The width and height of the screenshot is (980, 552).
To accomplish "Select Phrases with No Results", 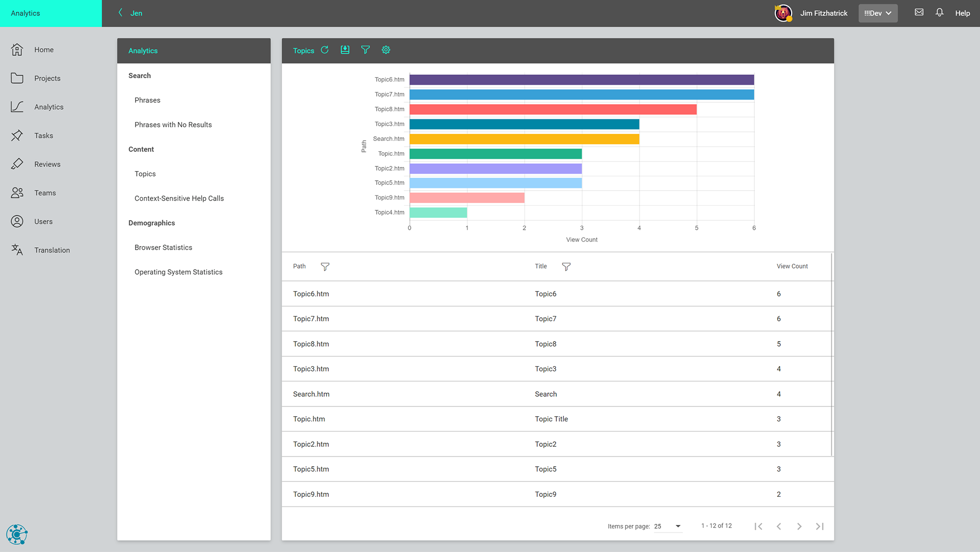I will point(173,125).
